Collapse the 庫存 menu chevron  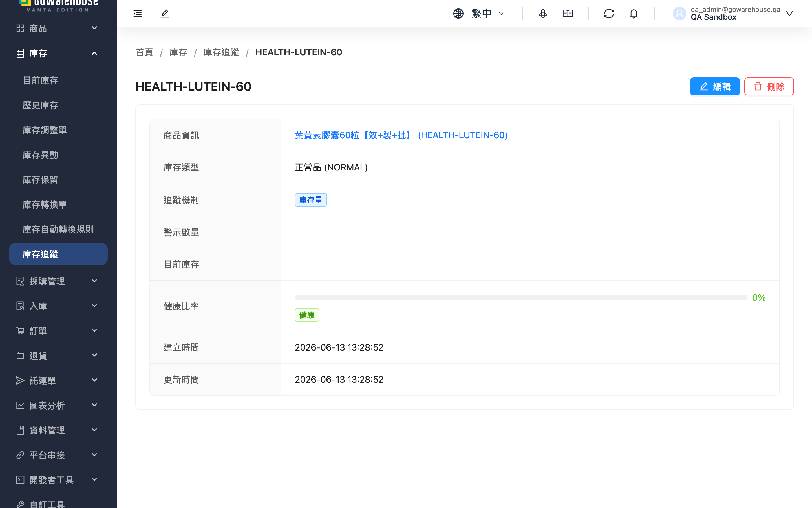pos(95,53)
